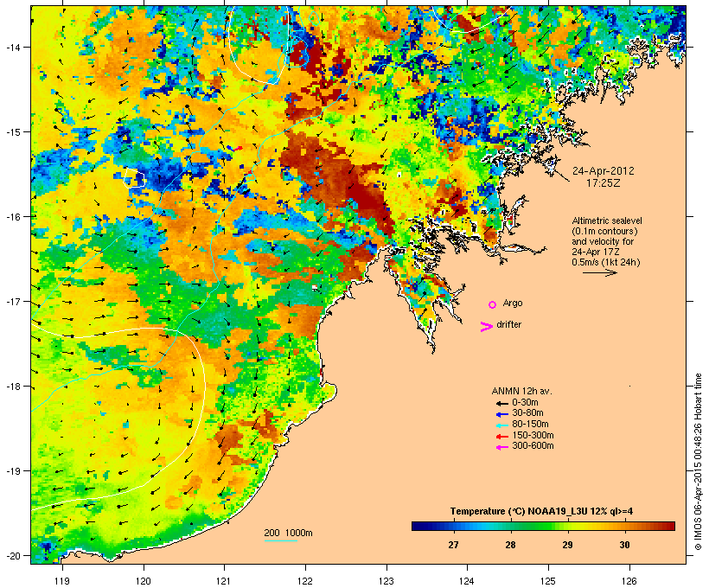The height and width of the screenshot is (588, 709).
Task: Click the '(0.1m contours)' text
Action: (x=605, y=231)
